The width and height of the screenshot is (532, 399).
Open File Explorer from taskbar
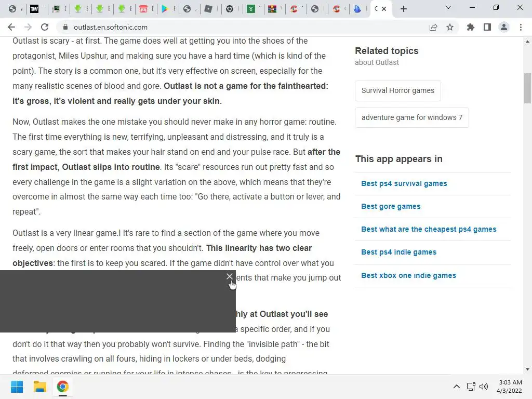39,387
